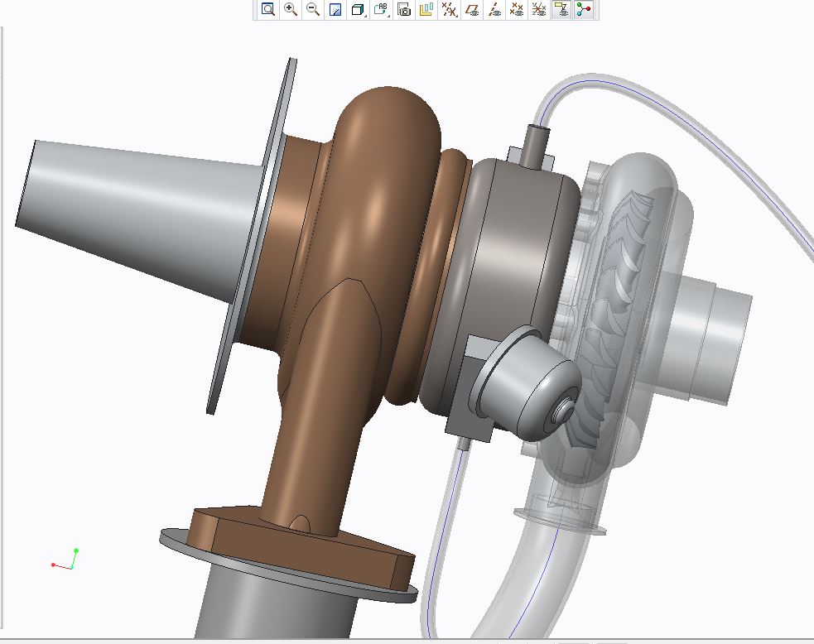Click the Repaint screen icon
The width and height of the screenshot is (814, 644).
[x=335, y=9]
